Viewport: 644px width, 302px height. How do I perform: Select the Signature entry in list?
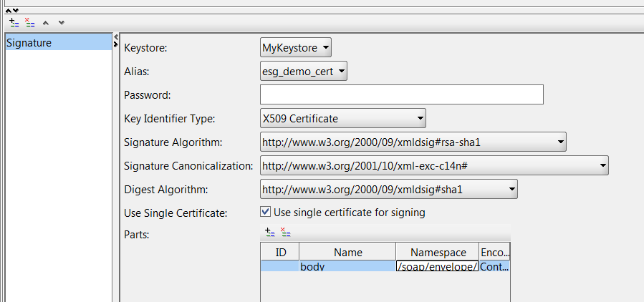[57, 43]
